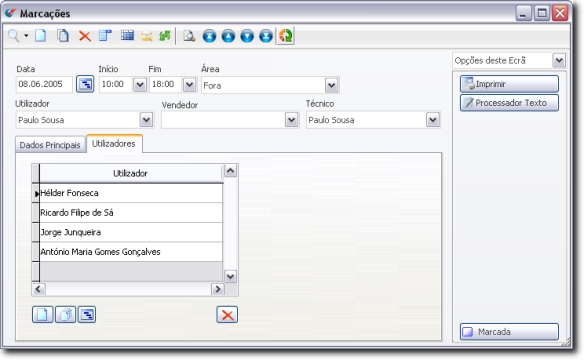Switch to the Dados Principais tab
Viewport: 584px width, 360px height.
coord(50,145)
